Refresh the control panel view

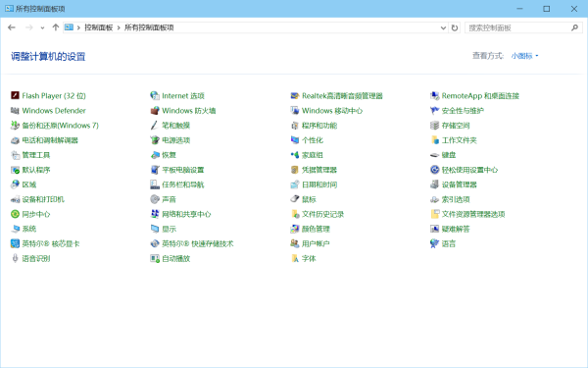point(455,27)
